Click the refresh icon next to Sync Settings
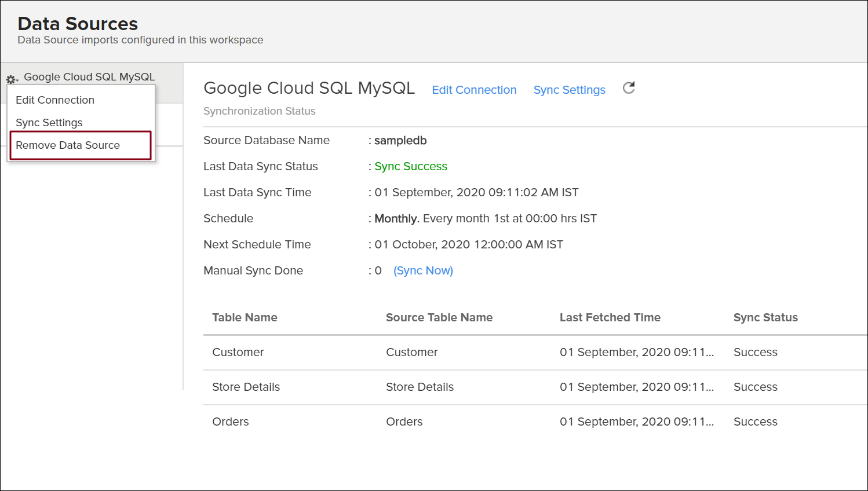 tap(629, 88)
